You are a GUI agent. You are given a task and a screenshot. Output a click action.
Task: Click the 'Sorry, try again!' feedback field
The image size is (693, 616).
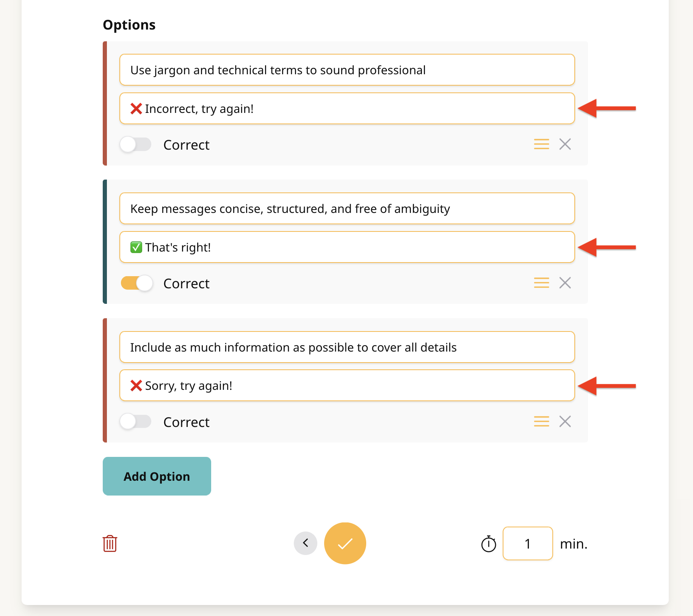[347, 386]
